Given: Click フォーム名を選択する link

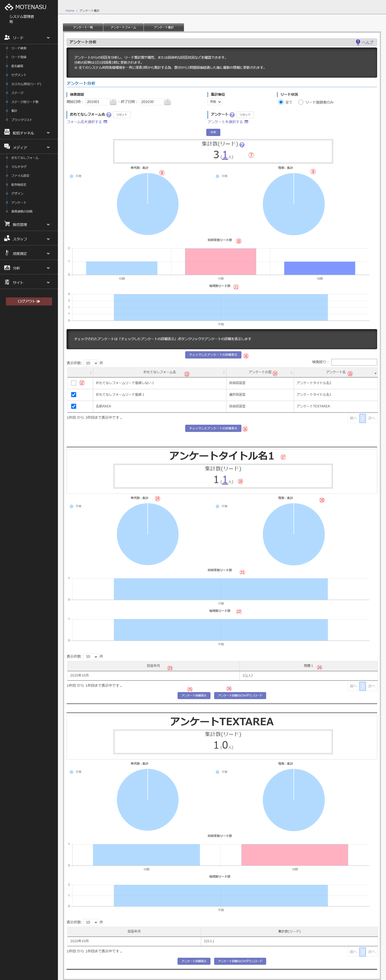Looking at the screenshot, I should 84,122.
